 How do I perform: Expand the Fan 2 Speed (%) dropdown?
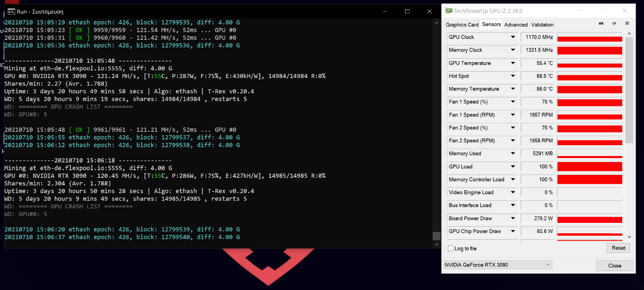click(x=513, y=128)
